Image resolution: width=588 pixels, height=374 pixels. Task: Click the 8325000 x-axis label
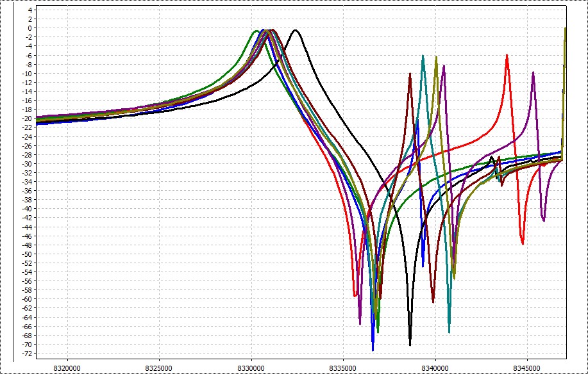pyautogui.click(x=159, y=368)
